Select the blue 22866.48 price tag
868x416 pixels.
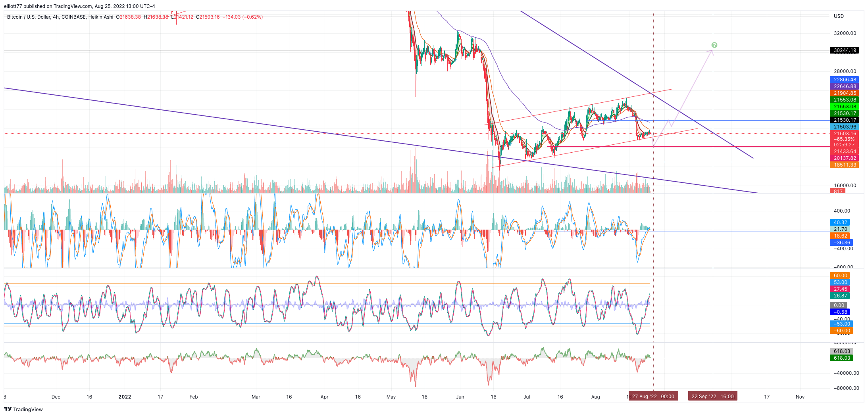point(844,80)
